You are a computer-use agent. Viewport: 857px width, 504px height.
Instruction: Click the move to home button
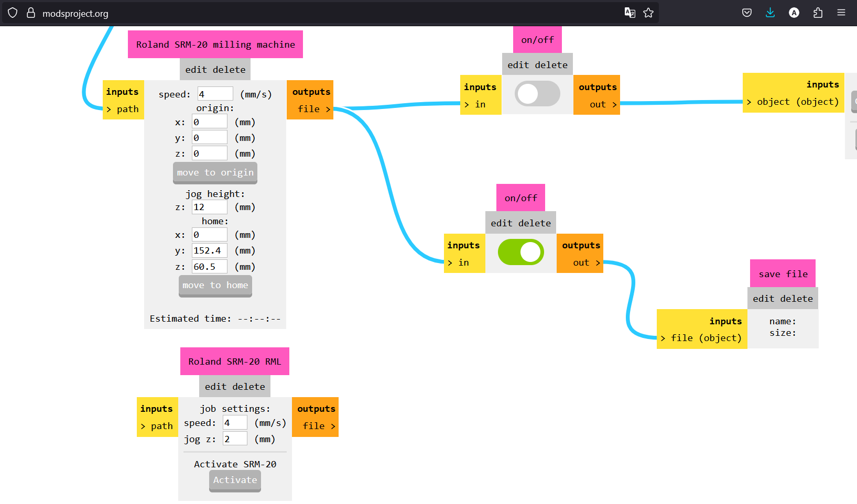click(x=215, y=286)
